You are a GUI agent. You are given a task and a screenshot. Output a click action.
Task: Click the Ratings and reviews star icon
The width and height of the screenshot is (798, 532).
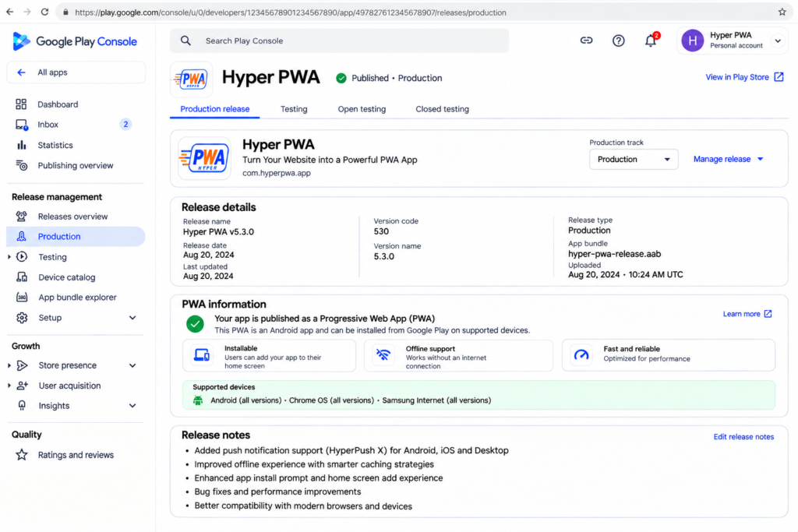(x=21, y=455)
